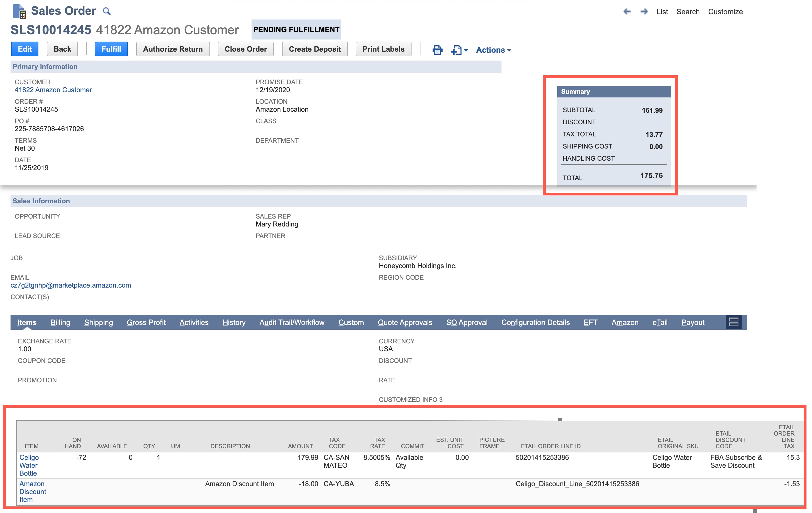Switch to the EFT tab

click(x=590, y=322)
